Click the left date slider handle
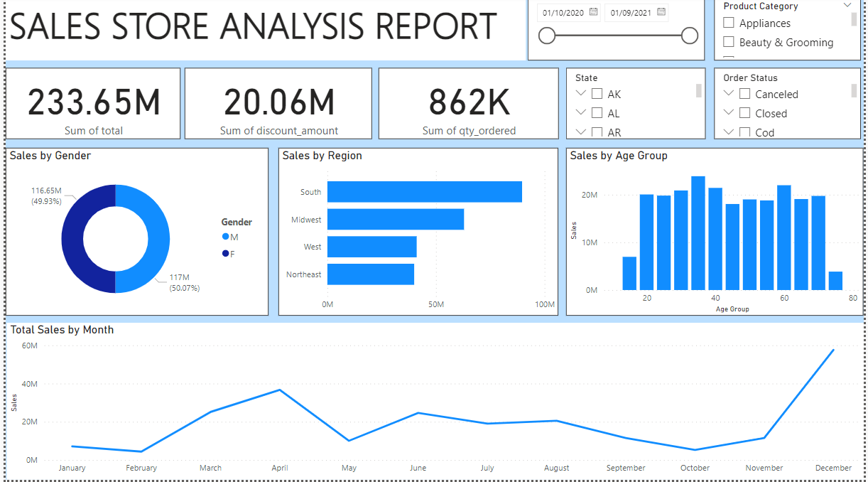 tap(546, 36)
